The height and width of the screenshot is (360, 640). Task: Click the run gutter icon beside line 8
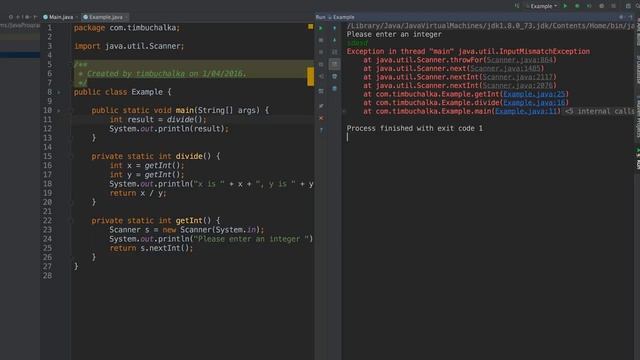click(x=59, y=92)
